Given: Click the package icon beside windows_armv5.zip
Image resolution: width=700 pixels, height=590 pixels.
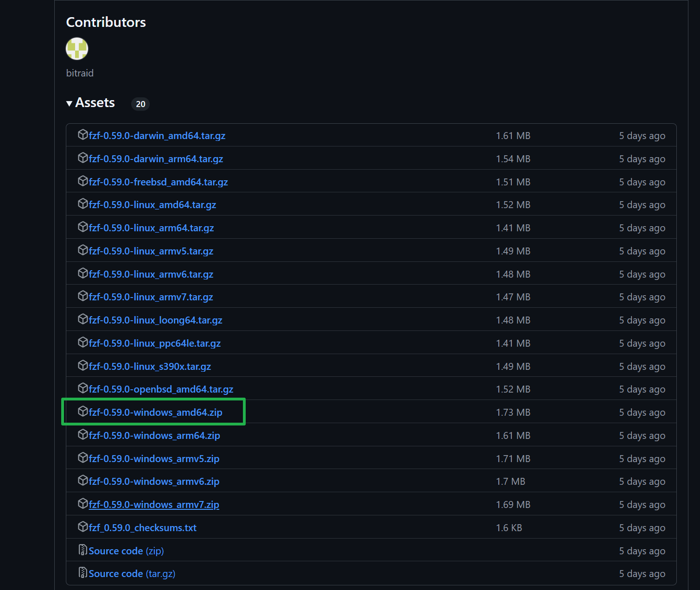Looking at the screenshot, I should point(83,458).
